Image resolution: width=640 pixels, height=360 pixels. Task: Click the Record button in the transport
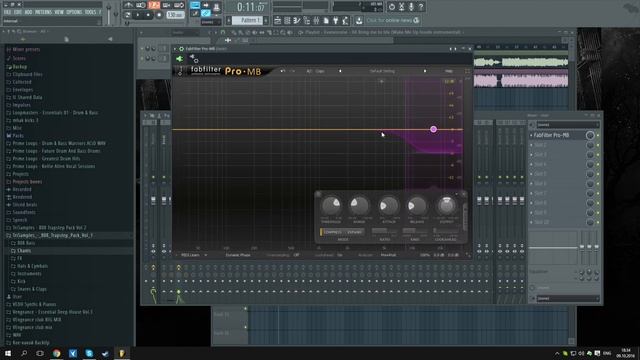pyautogui.click(x=159, y=15)
